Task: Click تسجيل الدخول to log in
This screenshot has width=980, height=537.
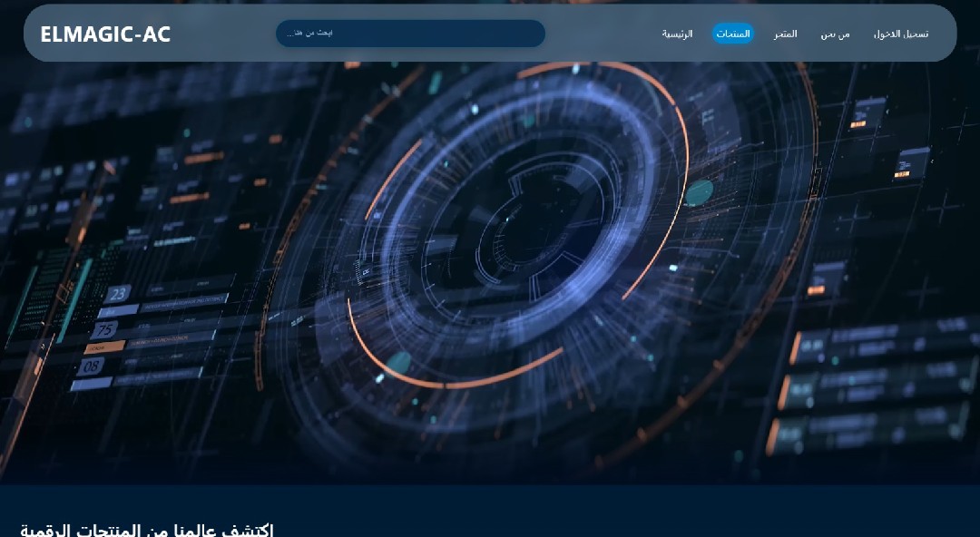Action: point(900,34)
